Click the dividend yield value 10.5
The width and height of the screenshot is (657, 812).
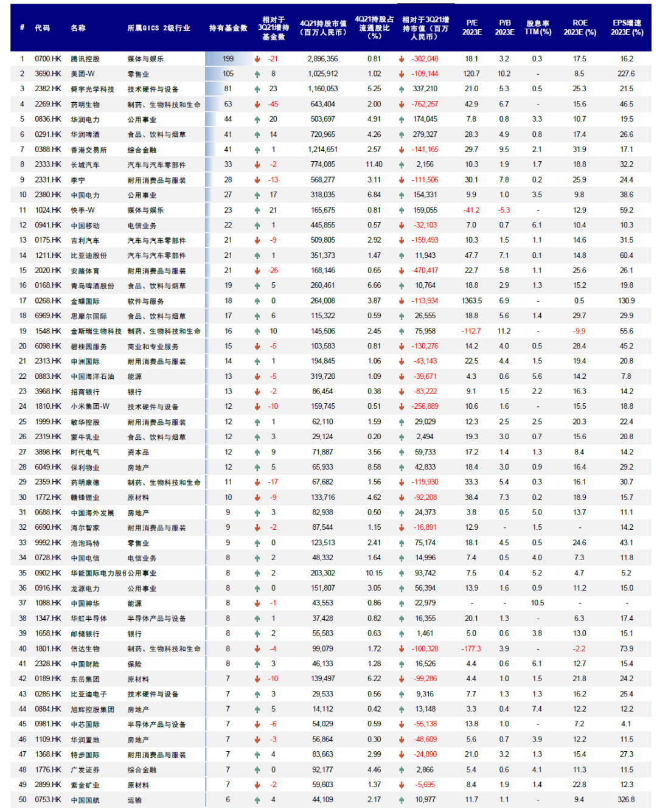[538, 603]
